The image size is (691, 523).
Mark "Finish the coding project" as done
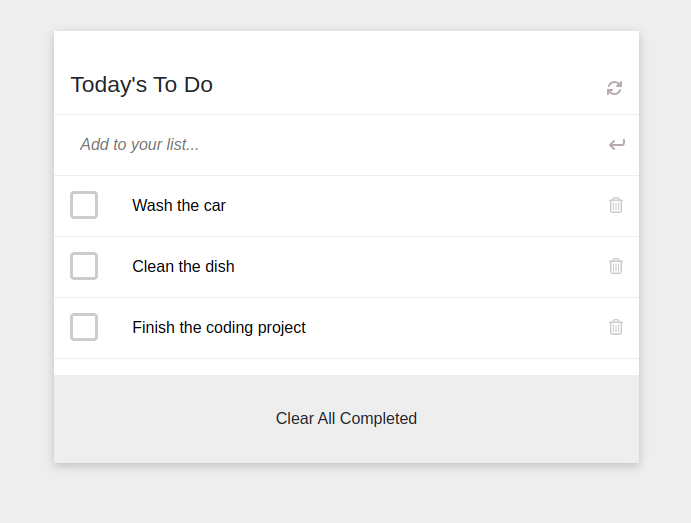pyautogui.click(x=84, y=327)
